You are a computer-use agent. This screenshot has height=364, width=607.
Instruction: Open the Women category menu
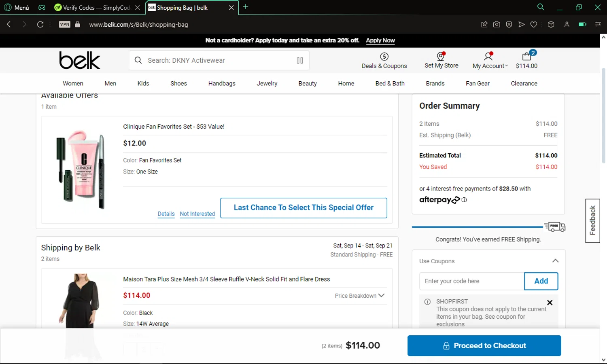(x=73, y=83)
